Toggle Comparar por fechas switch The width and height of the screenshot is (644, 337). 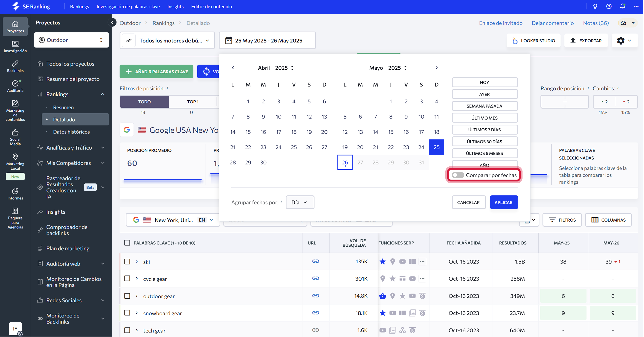tap(458, 175)
